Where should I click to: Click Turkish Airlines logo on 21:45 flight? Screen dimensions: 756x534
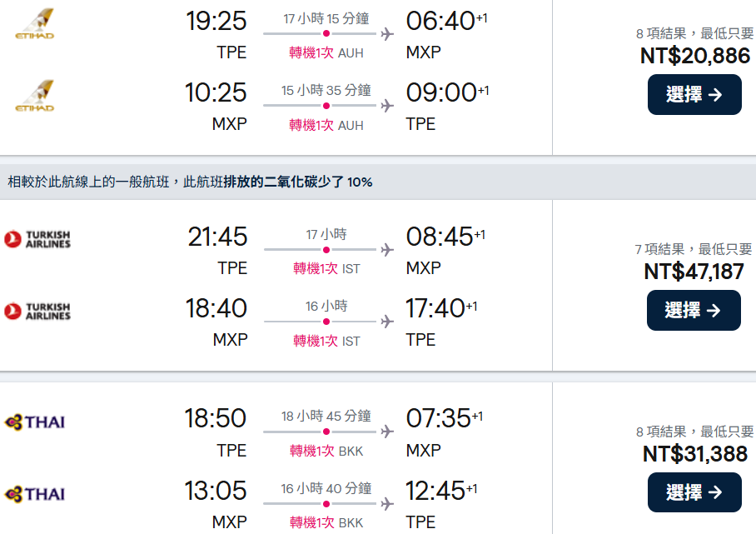click(37, 240)
